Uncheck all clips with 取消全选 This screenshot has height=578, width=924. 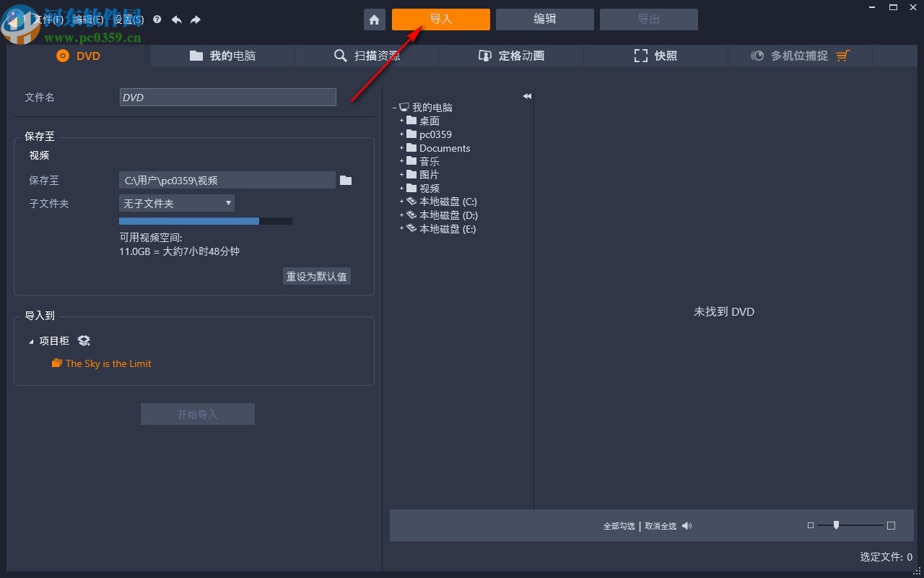tap(661, 526)
